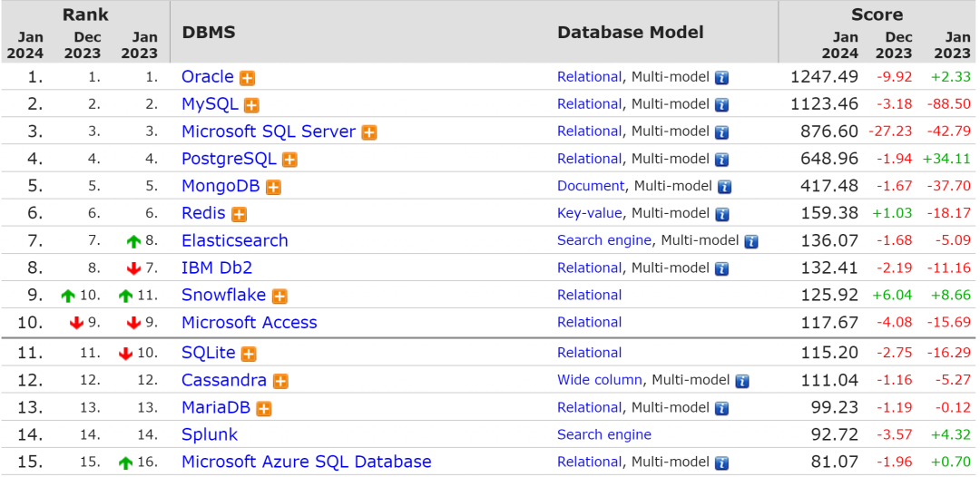Open the Microsoft Azure SQL Database link

pyautogui.click(x=307, y=462)
